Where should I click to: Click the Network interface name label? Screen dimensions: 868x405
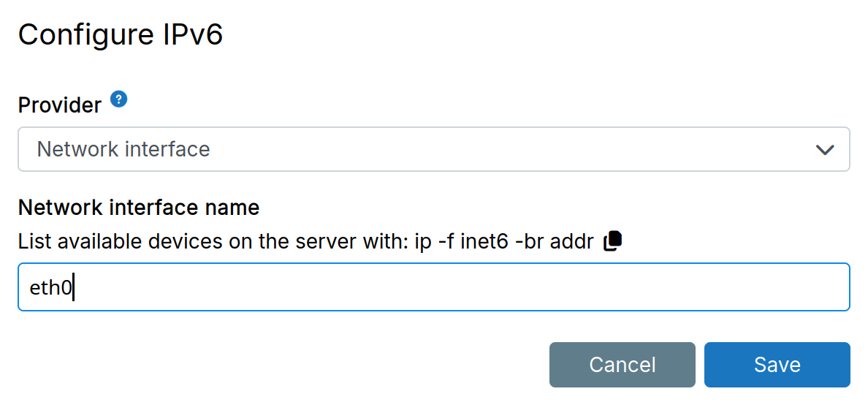139,208
